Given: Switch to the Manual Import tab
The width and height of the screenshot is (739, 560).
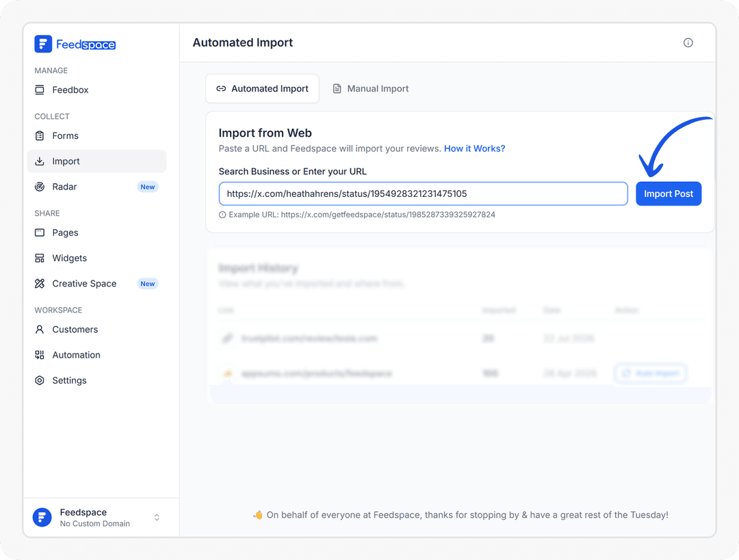Looking at the screenshot, I should (371, 88).
